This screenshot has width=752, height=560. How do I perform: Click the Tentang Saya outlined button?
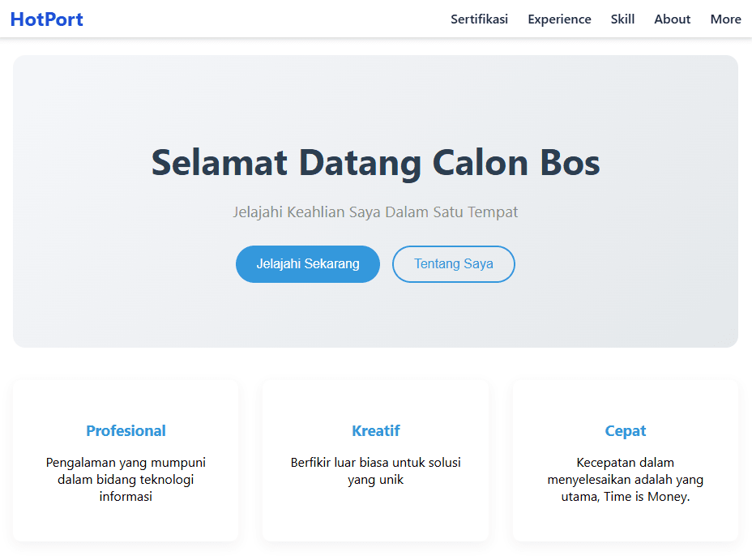coord(453,264)
